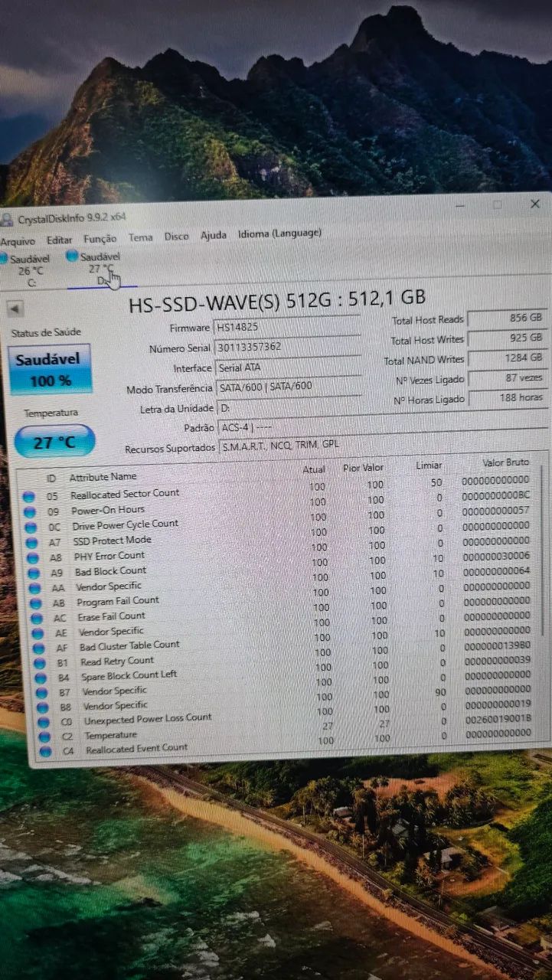Open the Editar menu
This screenshot has width=552, height=980.
click(60, 240)
